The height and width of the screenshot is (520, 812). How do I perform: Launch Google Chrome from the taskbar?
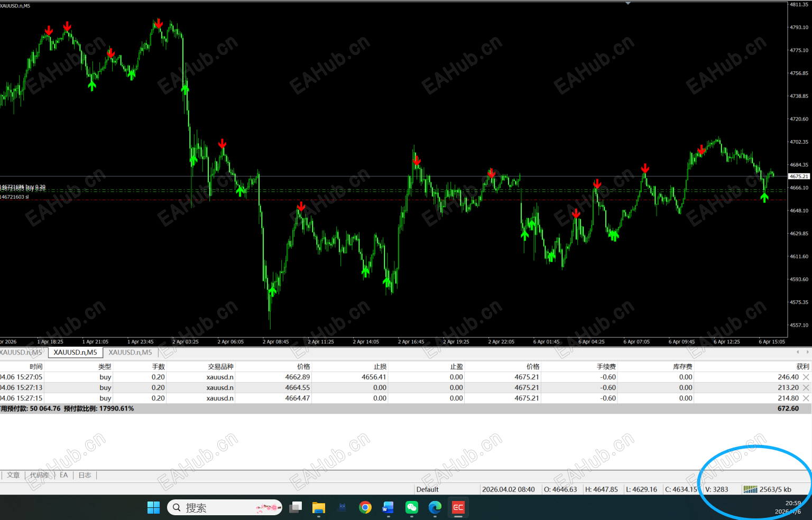(x=365, y=507)
